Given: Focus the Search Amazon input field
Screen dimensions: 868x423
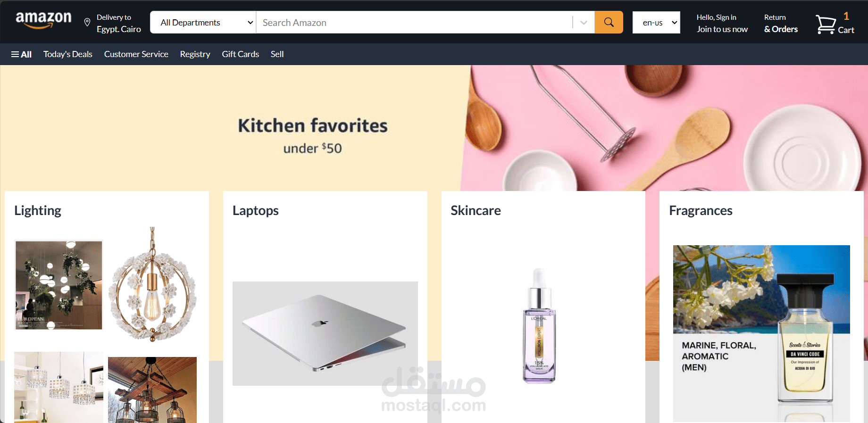Looking at the screenshot, I should point(414,22).
